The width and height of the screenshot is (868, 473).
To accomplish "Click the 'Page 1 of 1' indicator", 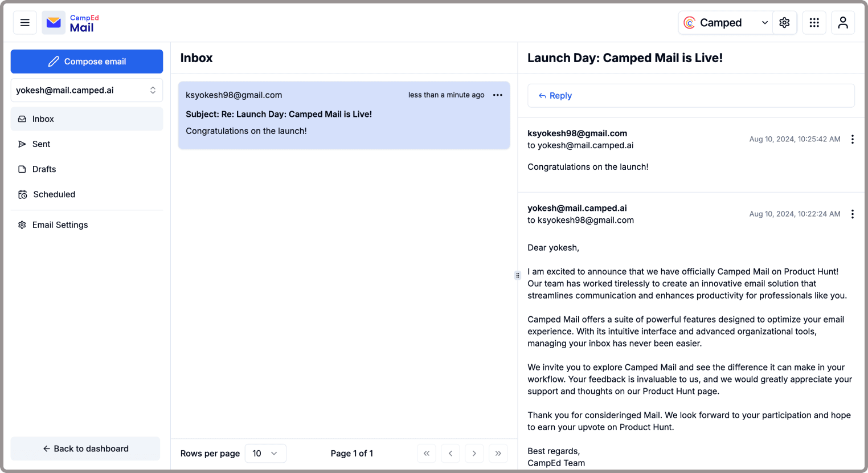I will click(352, 454).
